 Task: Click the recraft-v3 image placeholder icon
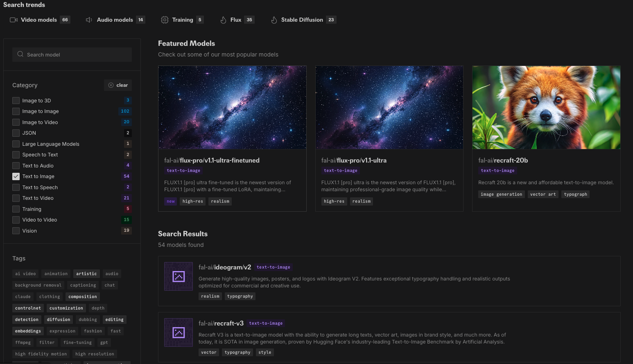[x=179, y=332]
